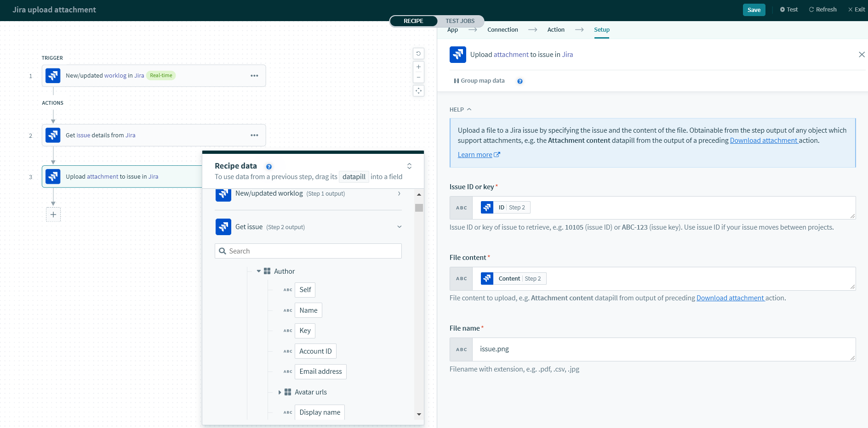This screenshot has width=868, height=428.
Task: Open three-dot options on Get issue step
Action: pyautogui.click(x=254, y=135)
